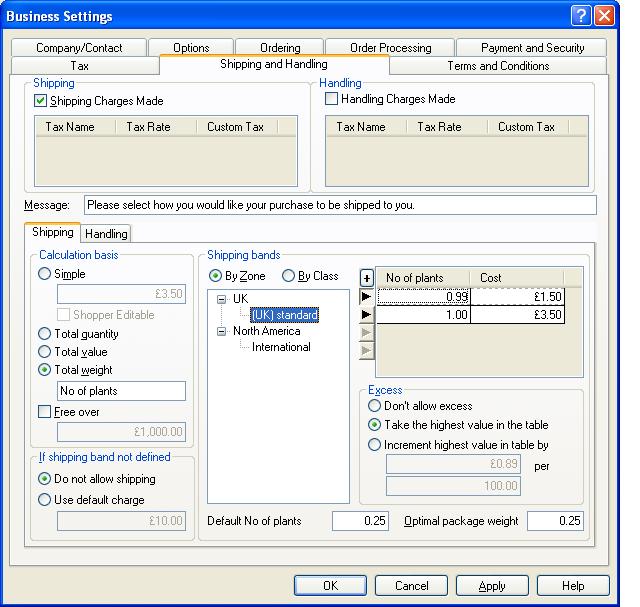This screenshot has height=607, width=640.
Task: Switch to the Handling sub-tab
Action: coord(106,234)
